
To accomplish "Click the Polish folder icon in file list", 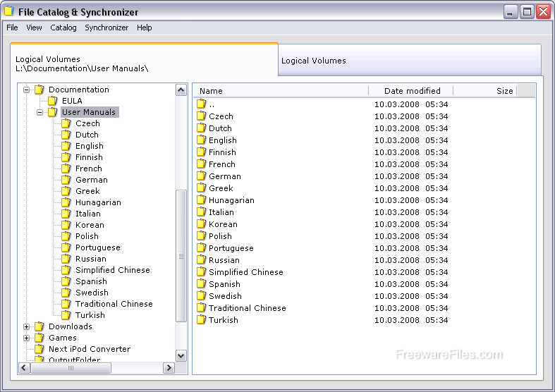I will tap(201, 235).
